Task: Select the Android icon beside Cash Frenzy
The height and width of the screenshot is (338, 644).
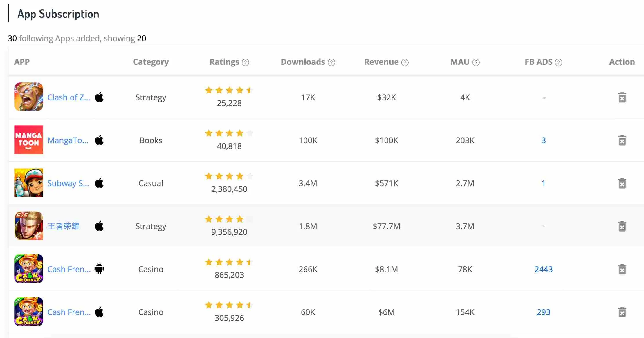Action: click(99, 269)
